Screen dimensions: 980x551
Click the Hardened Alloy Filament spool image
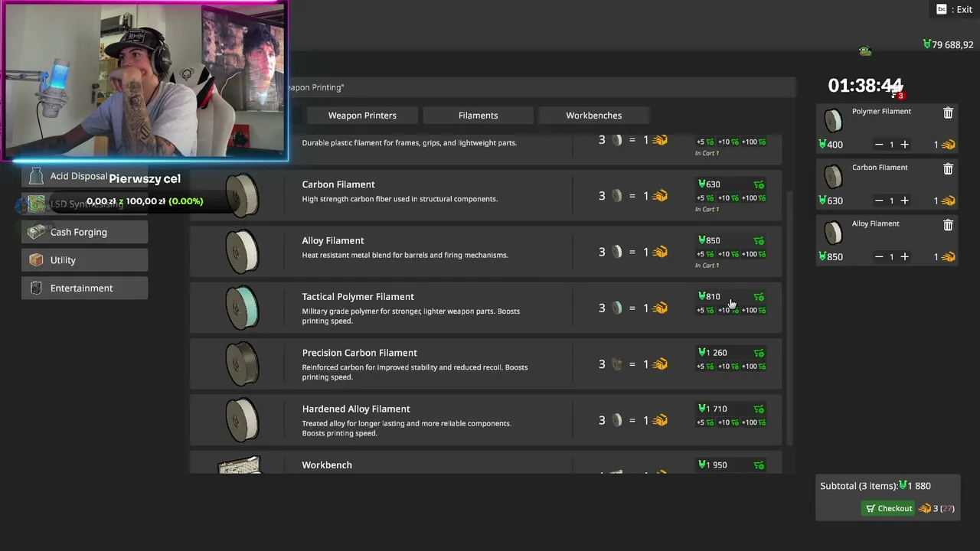point(242,419)
